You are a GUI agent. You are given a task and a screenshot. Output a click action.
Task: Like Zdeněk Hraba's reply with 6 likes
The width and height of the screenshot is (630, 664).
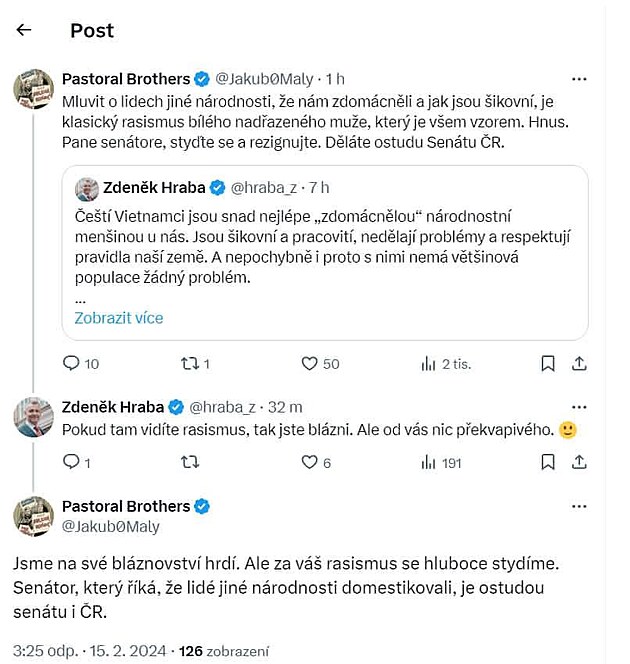point(310,463)
